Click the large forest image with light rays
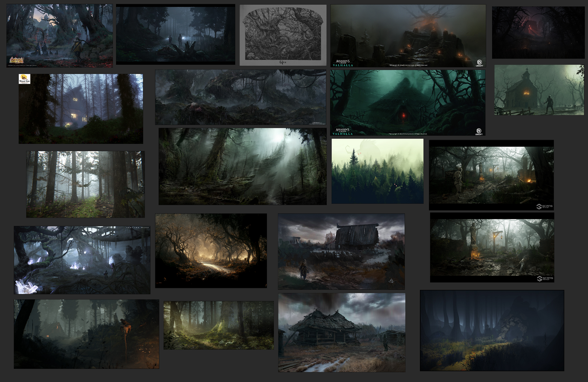This screenshot has height=382, width=588. tap(243, 166)
